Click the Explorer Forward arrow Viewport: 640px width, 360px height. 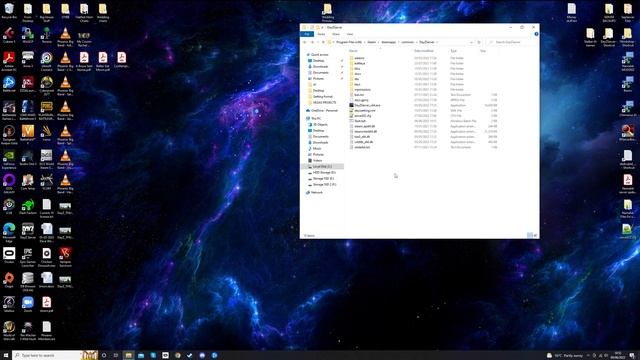(x=312, y=42)
